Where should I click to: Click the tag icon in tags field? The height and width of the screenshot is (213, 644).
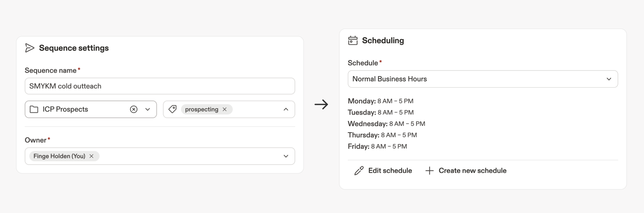(173, 109)
